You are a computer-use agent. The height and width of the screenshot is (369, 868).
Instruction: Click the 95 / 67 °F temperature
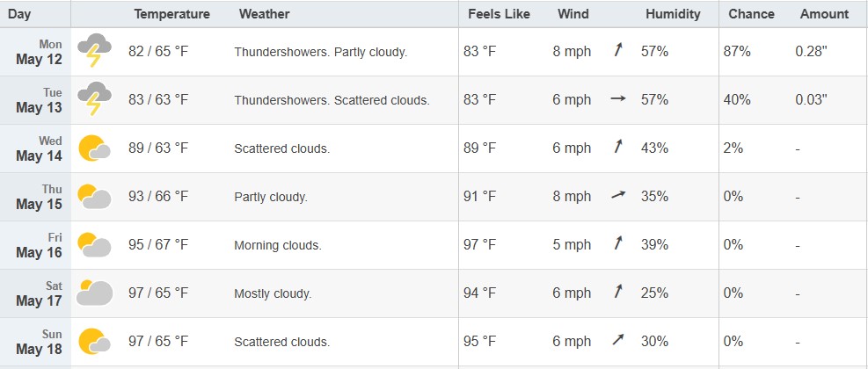point(158,244)
